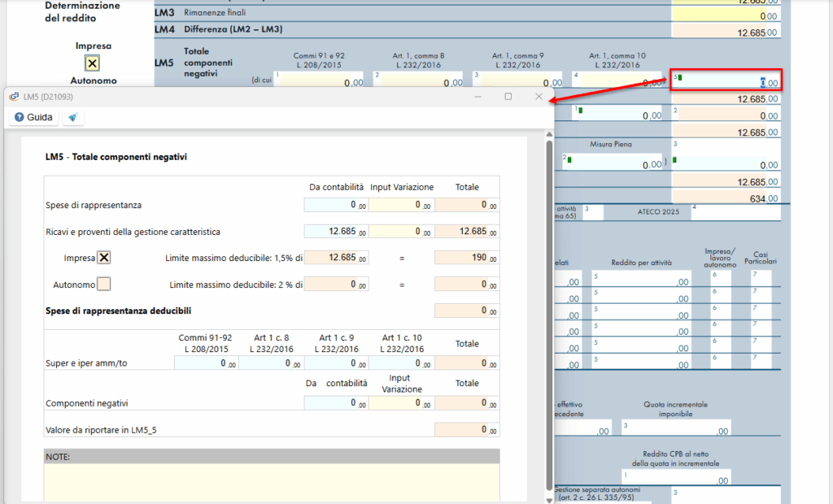Viewport: 833px width, 504px height.
Task: Close the LM5 (D21093) dialog
Action: point(539,97)
